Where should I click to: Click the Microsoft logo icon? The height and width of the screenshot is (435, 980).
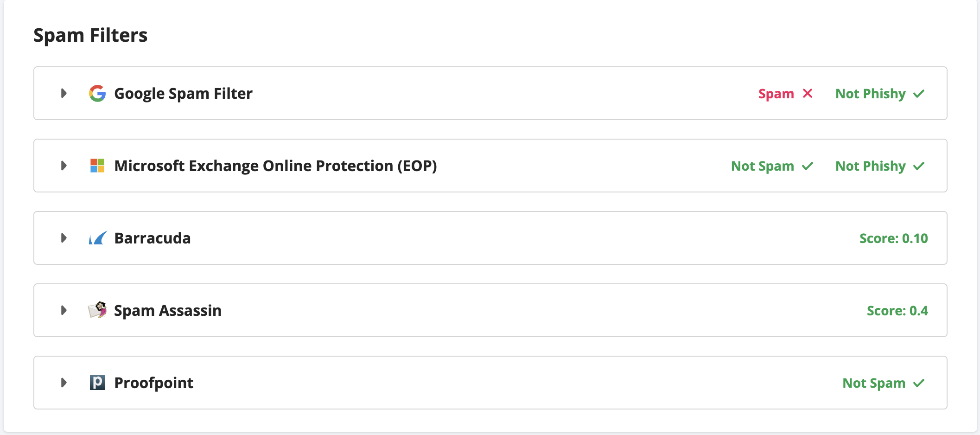pyautogui.click(x=97, y=166)
